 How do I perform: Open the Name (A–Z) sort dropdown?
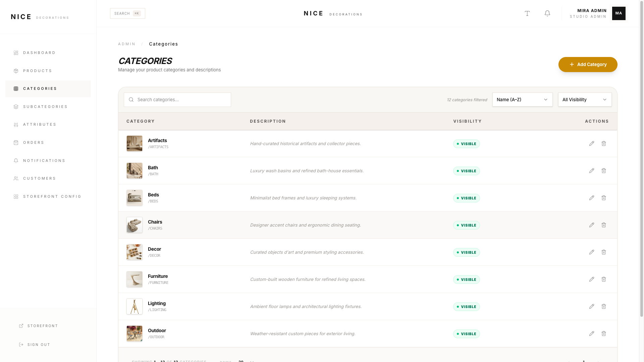tap(523, 100)
